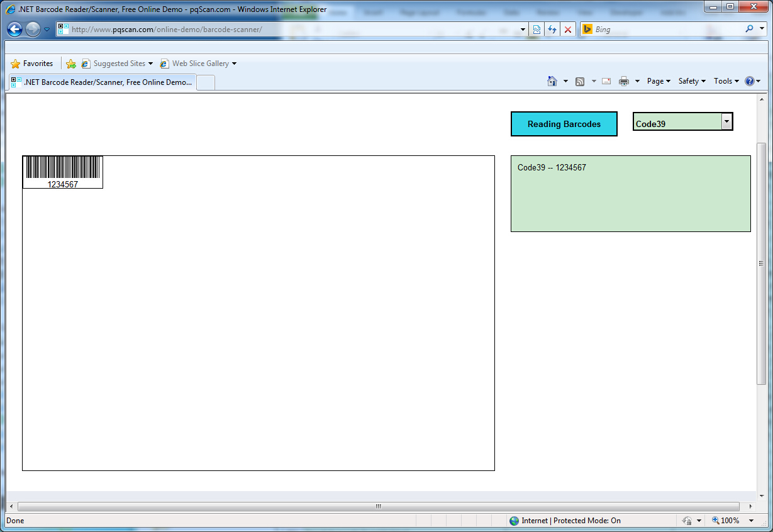Open the Suggested Sites link
The width and height of the screenshot is (773, 532).
tap(117, 64)
